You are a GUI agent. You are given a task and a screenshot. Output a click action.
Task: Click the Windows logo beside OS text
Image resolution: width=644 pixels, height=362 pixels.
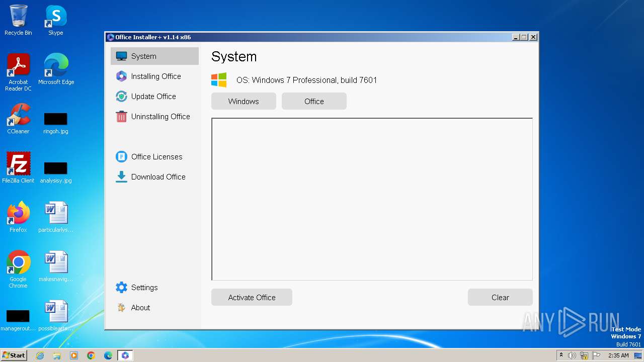click(219, 80)
